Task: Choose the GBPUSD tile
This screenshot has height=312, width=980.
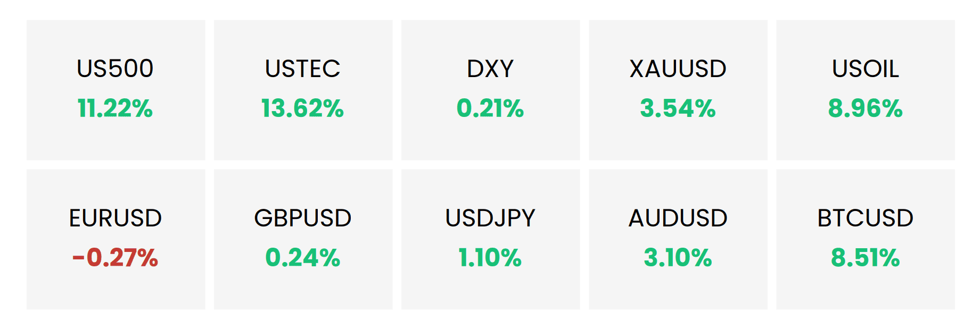Action: point(303,239)
